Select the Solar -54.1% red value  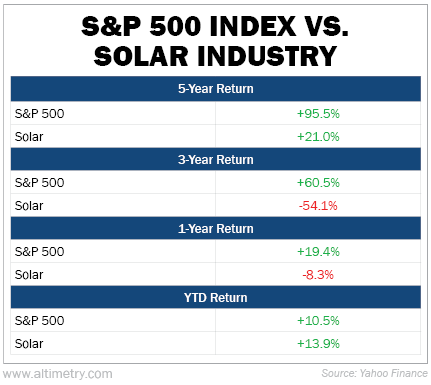tap(318, 206)
